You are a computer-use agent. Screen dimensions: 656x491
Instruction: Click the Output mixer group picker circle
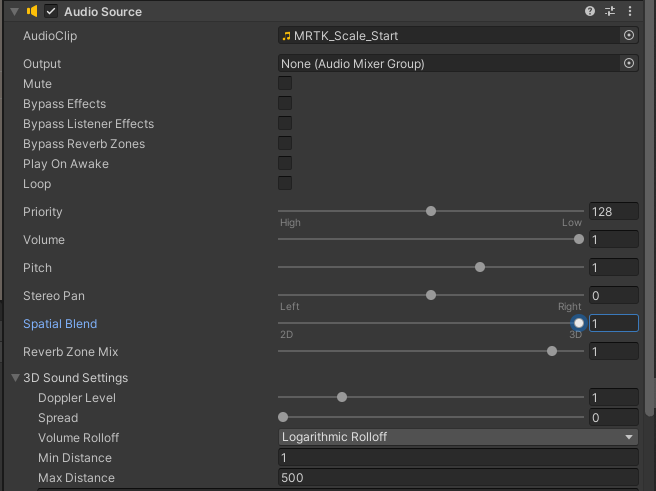pos(629,63)
